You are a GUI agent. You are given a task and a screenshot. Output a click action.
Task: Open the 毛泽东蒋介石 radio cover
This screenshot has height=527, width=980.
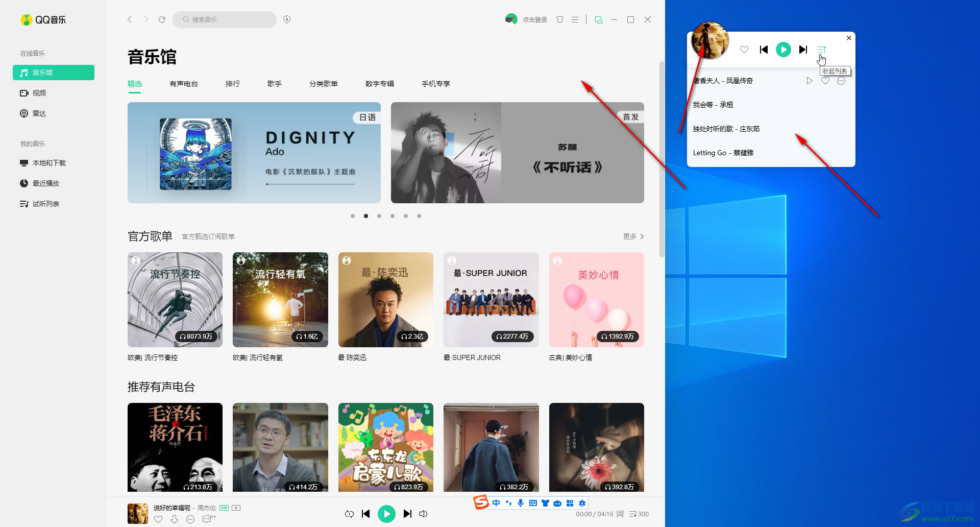click(175, 447)
